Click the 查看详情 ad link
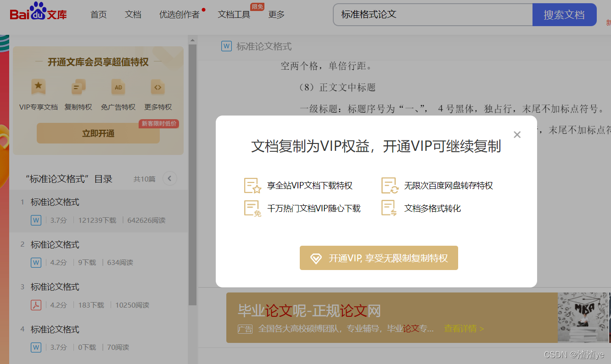The height and width of the screenshot is (364, 611). [x=464, y=329]
